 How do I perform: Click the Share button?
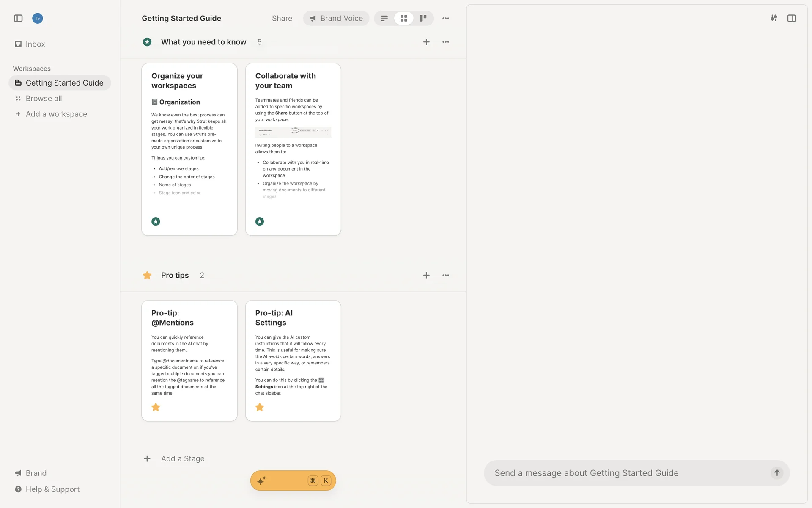click(282, 18)
